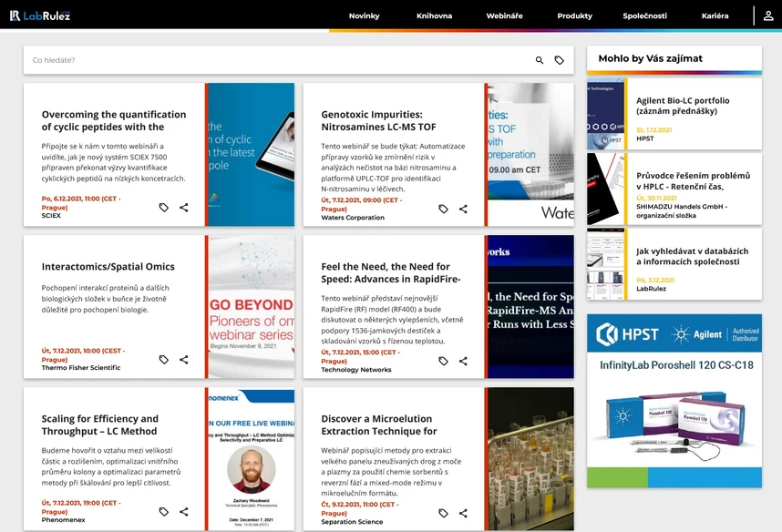This screenshot has height=532, width=782.
Task: Share the Scaling for Efficiency webinar
Action: click(x=184, y=512)
